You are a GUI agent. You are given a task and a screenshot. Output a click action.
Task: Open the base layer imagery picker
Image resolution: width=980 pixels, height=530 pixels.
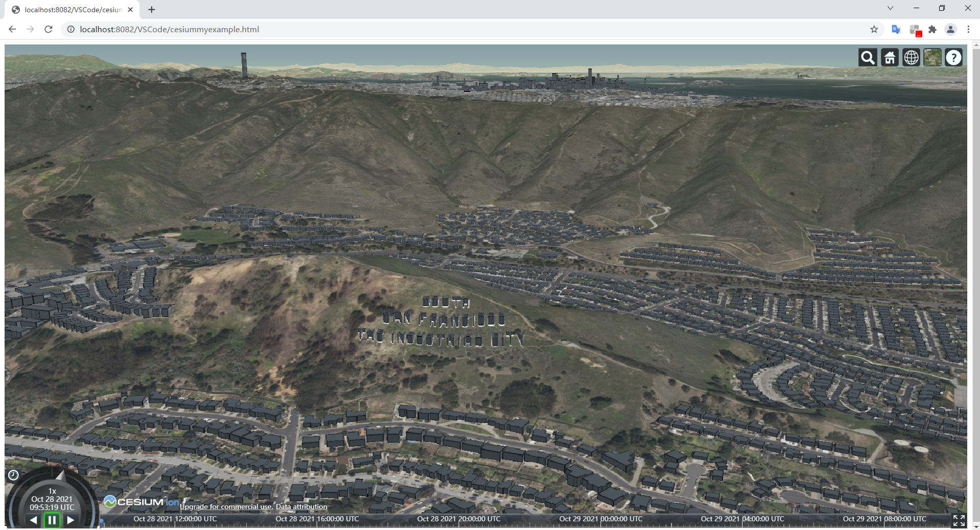click(933, 58)
